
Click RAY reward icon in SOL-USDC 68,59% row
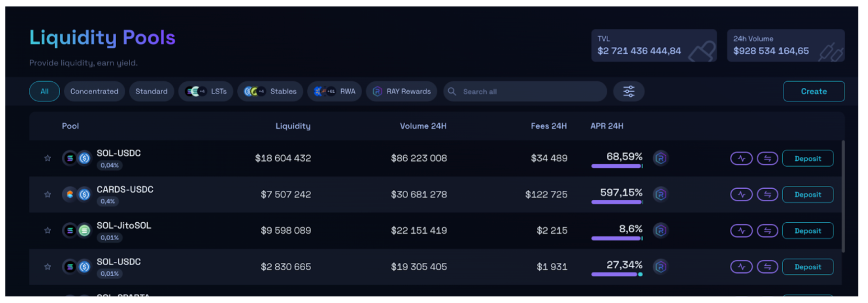point(660,158)
